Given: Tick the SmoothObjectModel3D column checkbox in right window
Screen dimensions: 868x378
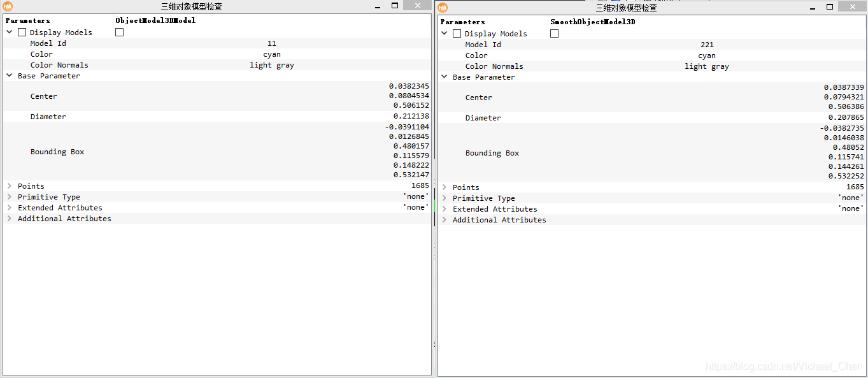Looking at the screenshot, I should point(554,33).
